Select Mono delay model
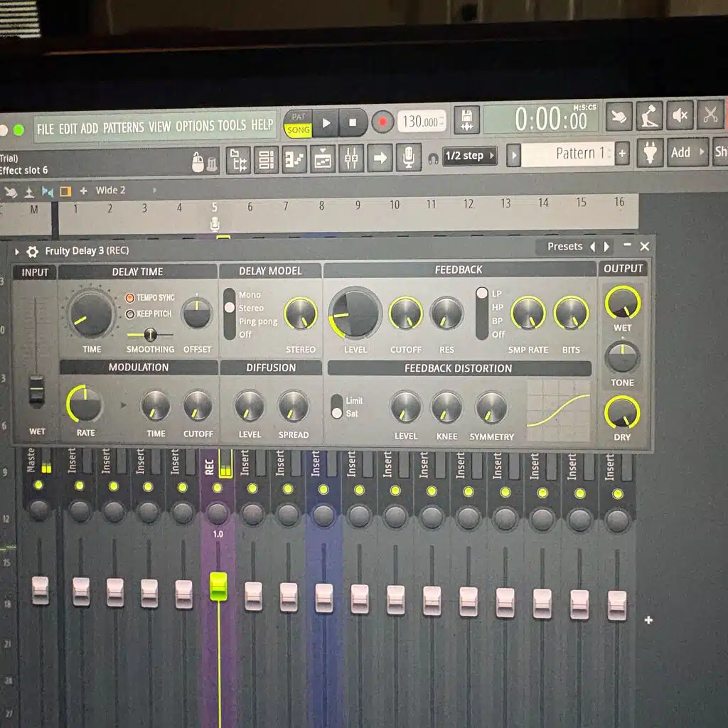 250,295
